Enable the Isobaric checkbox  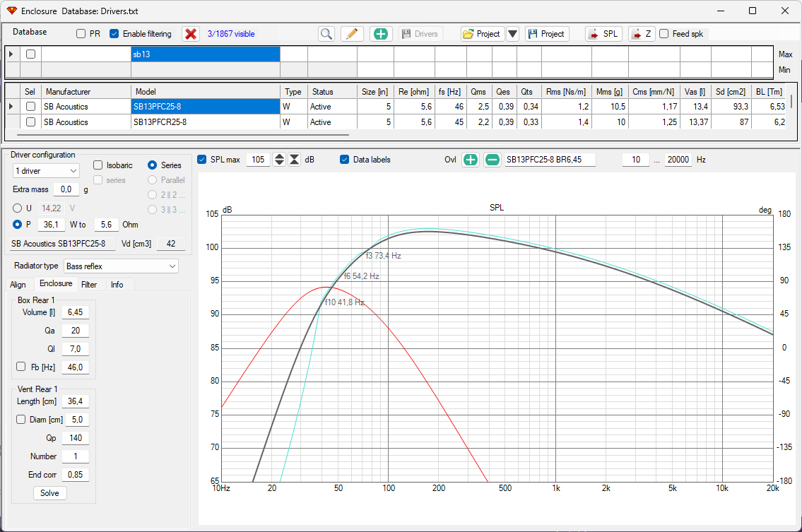coord(98,165)
